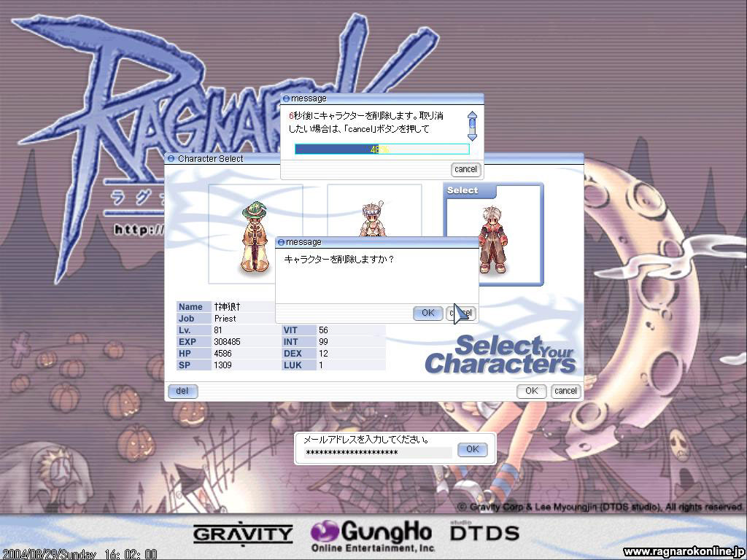
Task: Click the "LUK" label in the stats table
Action: [293, 365]
